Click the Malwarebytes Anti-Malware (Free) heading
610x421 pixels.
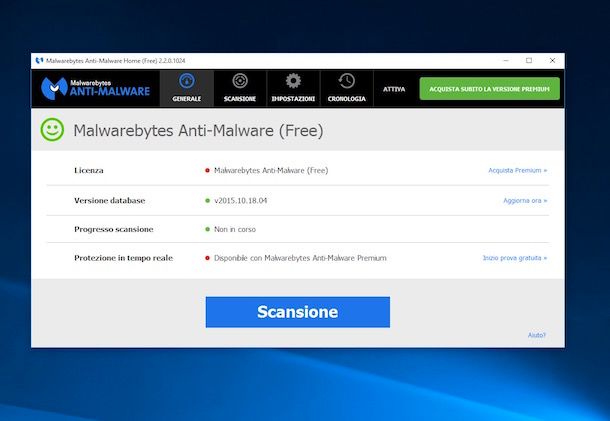tap(198, 131)
